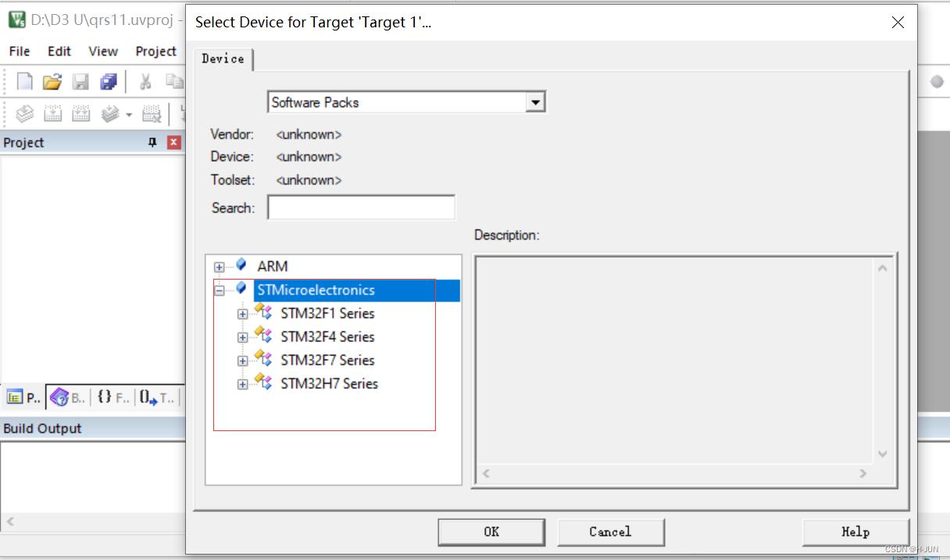This screenshot has width=950, height=560.
Task: Select the Device tab in dialog
Action: tap(223, 59)
